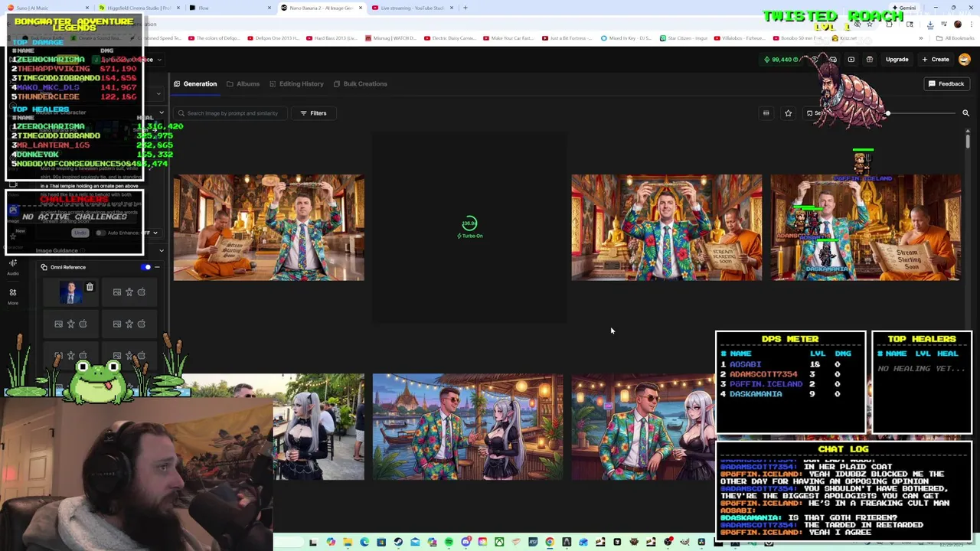
Task: Switch to the Generation tab
Action: pos(195,83)
